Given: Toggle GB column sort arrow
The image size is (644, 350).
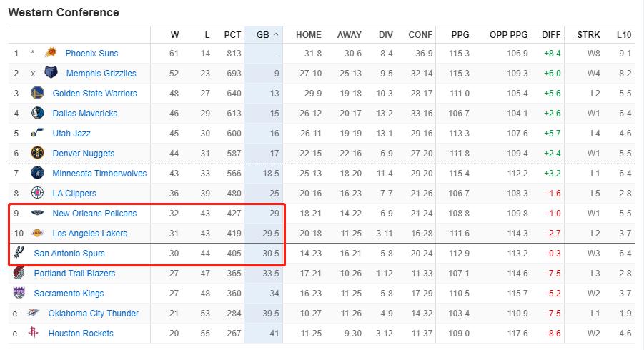Looking at the screenshot, I should 276,35.
